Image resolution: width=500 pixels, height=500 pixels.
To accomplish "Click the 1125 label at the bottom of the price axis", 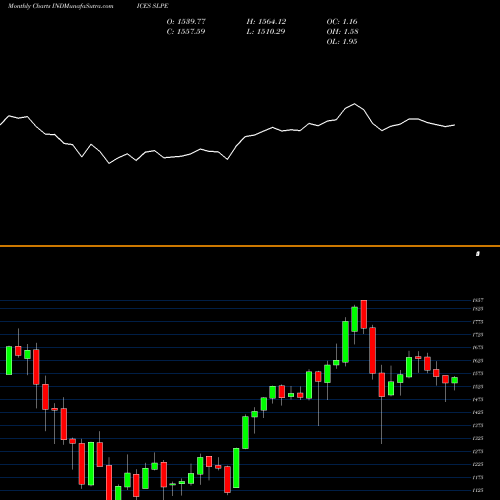I will click(478, 490).
